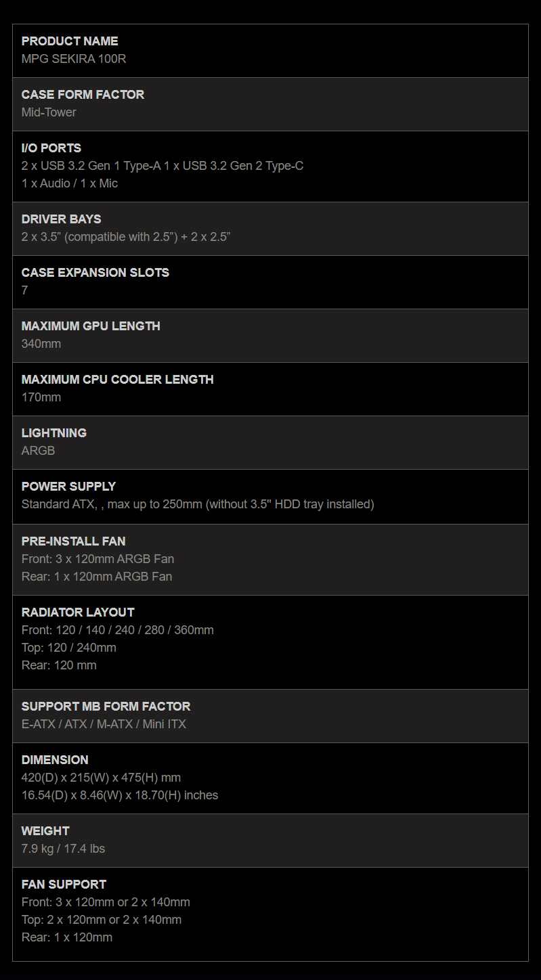Screen dimensions: 541x980
Task: Click the E-ATX / ATX motherboard list
Action: (x=104, y=724)
